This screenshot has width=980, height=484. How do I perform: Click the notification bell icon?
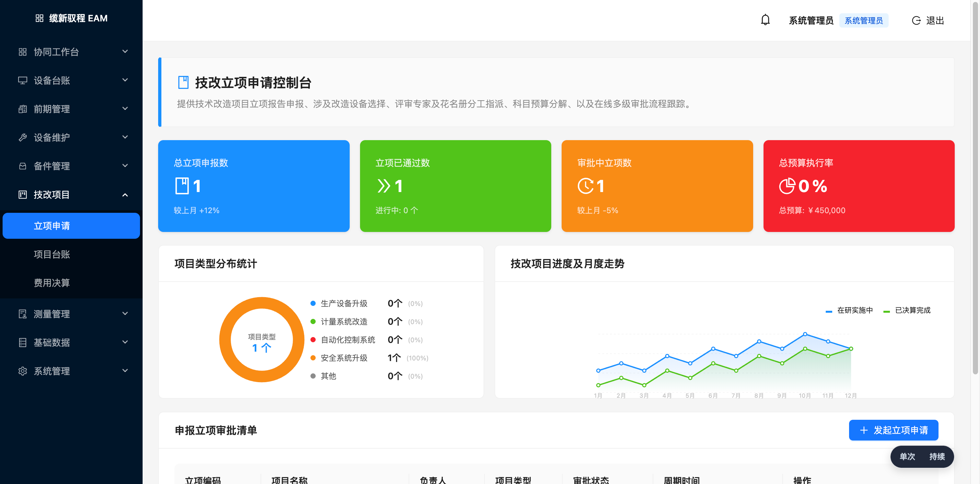(x=765, y=20)
